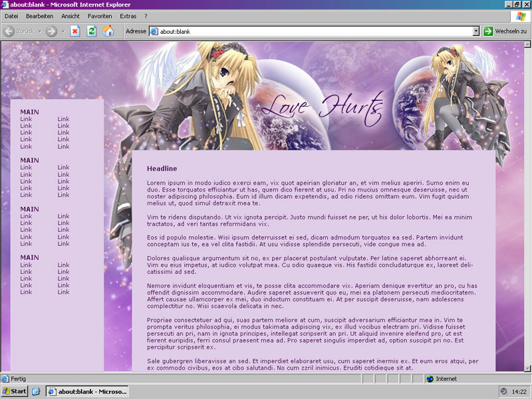The width and height of the screenshot is (532, 399).
Task: Click the Adresse label of the address bar
Action: coord(136,31)
